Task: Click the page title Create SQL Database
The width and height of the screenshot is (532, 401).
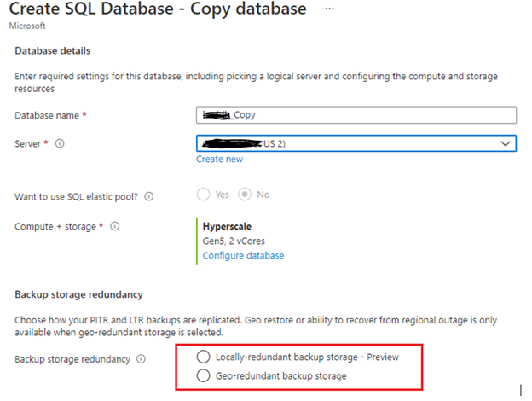Action: [x=160, y=10]
